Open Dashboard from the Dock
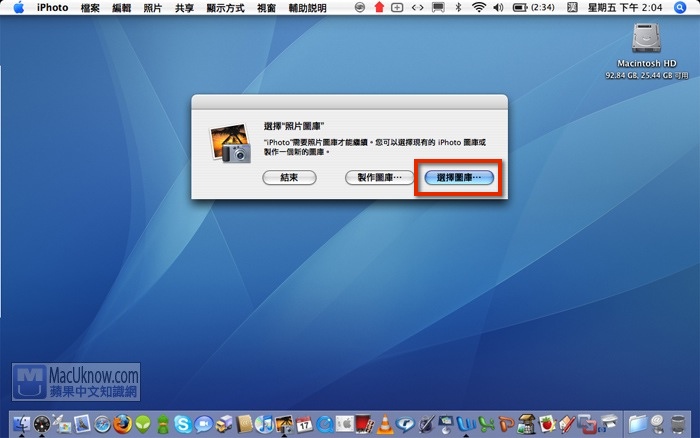Screen dimensions: 700x438 point(42,424)
